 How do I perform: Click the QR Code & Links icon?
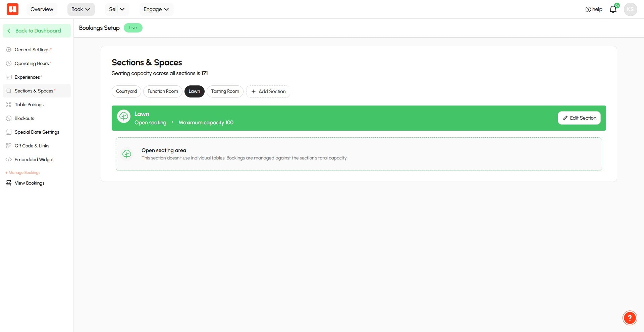click(x=9, y=146)
